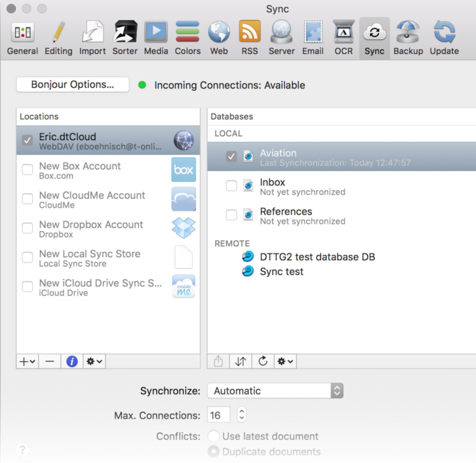Select the Eric.dtCloud location row
Viewport: 476px width, 463px height.
(x=108, y=140)
